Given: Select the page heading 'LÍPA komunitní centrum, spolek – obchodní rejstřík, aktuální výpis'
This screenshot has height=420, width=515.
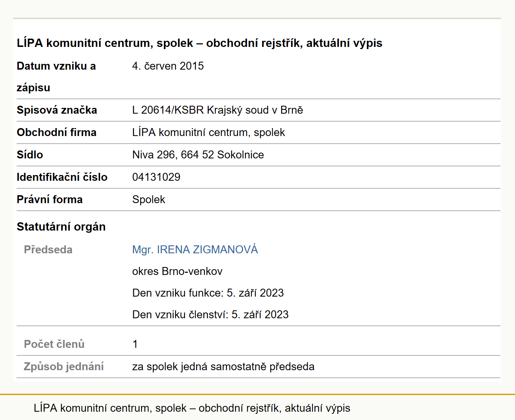Looking at the screenshot, I should pyautogui.click(x=199, y=43).
